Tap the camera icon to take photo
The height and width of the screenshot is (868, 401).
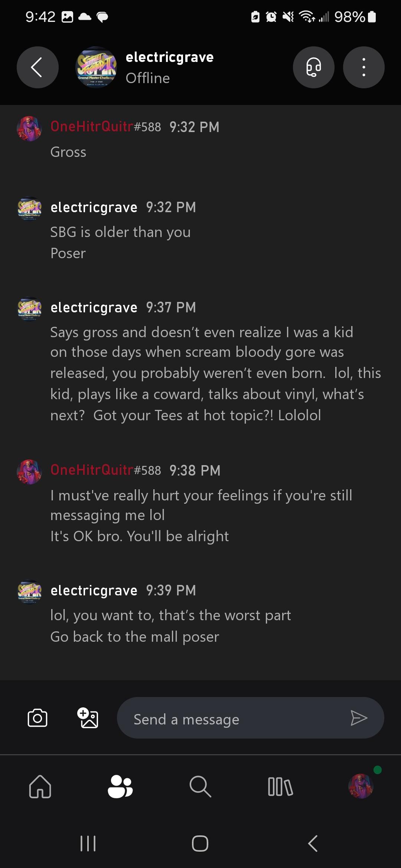(x=38, y=718)
